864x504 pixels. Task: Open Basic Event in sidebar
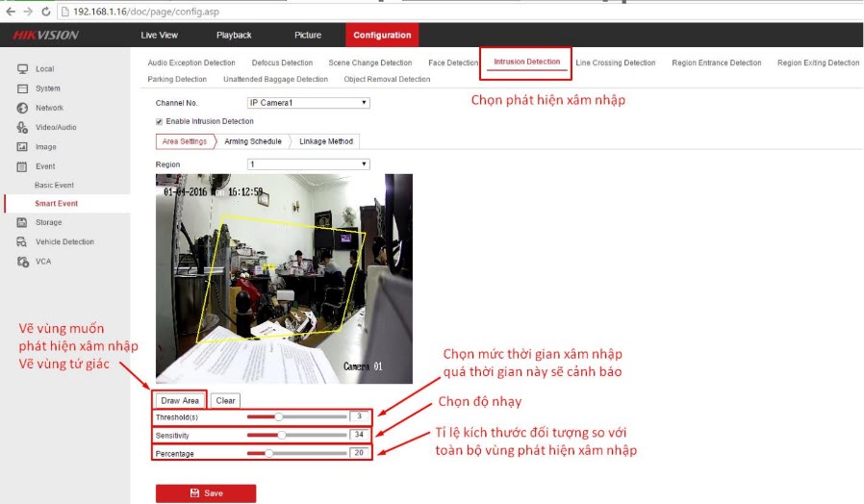coord(54,185)
